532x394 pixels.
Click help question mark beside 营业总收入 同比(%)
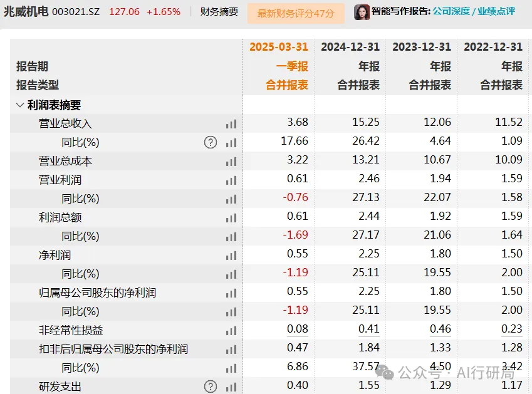[x=211, y=142]
